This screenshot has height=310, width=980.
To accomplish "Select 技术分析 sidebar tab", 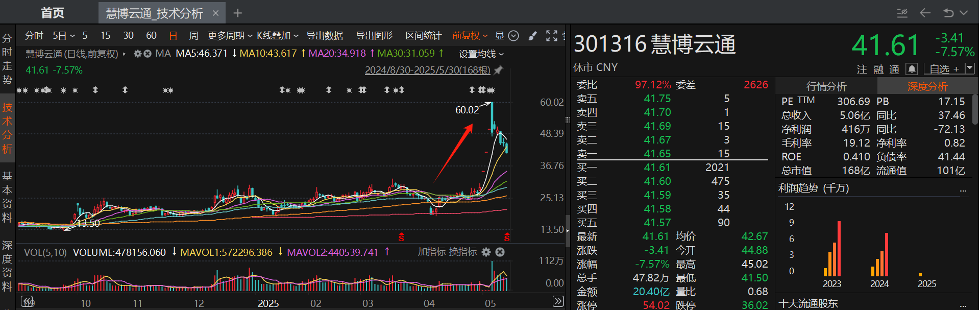I will (7, 128).
